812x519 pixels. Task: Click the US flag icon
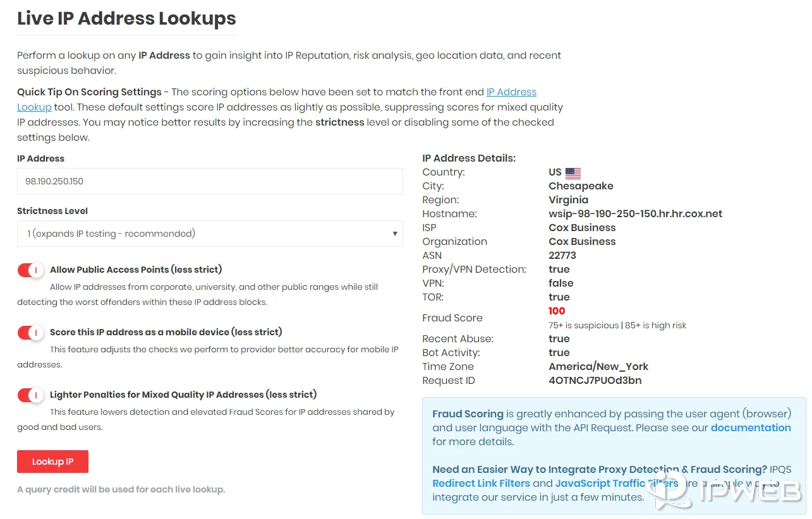(x=573, y=172)
